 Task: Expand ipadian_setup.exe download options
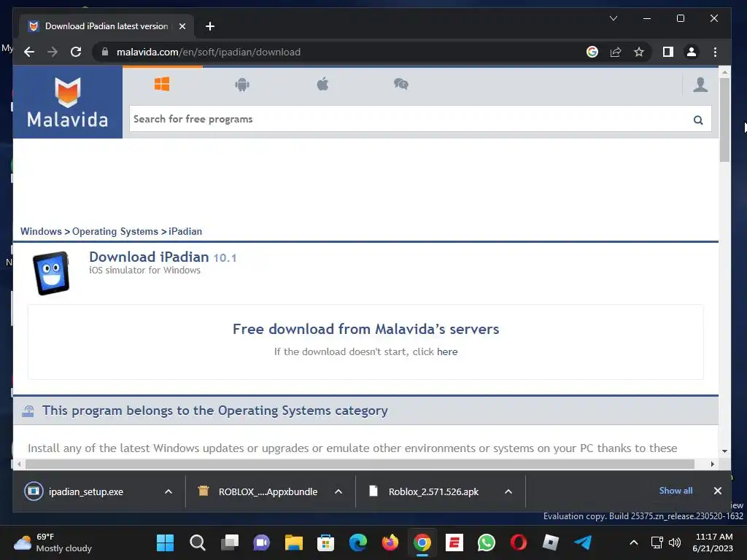click(169, 491)
